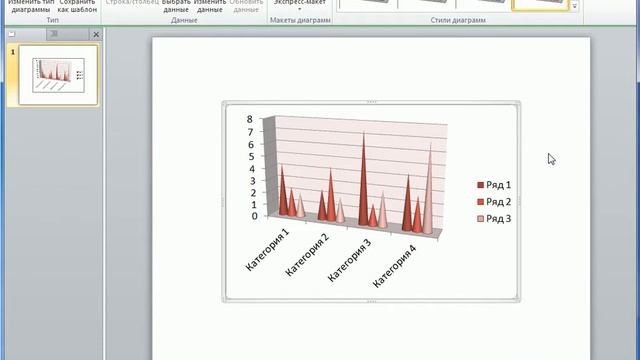Image resolution: width=640 pixels, height=360 pixels.
Task: Click the Категория 2 axis label
Action: pyautogui.click(x=307, y=255)
